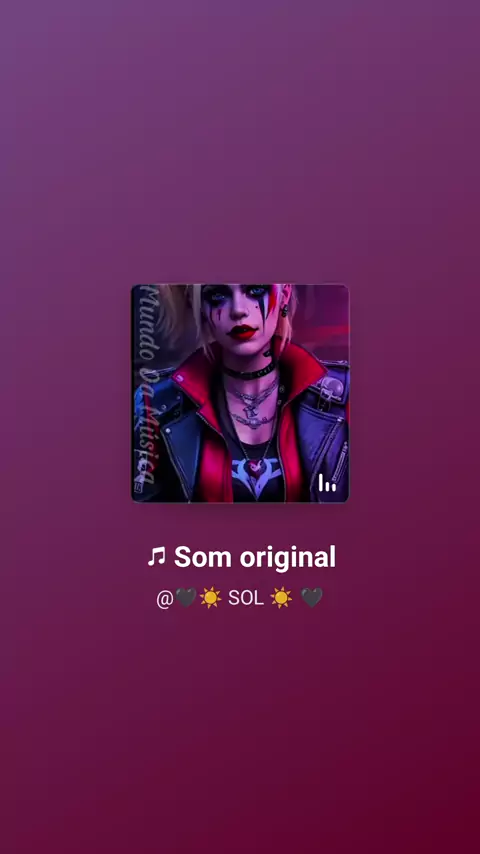
Task: Click the sun emoji left of SOL
Action: (210, 597)
